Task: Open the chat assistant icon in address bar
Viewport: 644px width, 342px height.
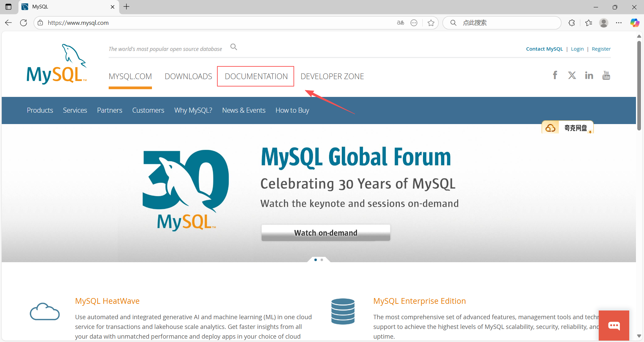Action: coord(414,23)
